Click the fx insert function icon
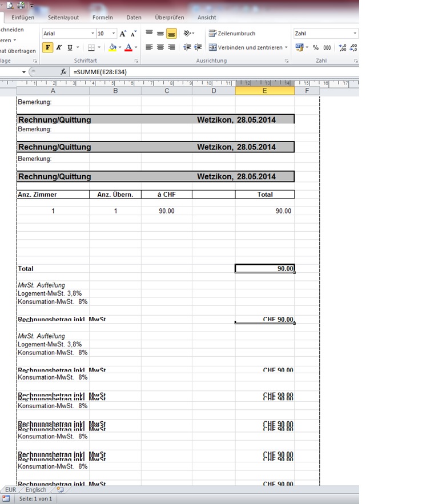The image size is (426, 504). click(x=63, y=72)
